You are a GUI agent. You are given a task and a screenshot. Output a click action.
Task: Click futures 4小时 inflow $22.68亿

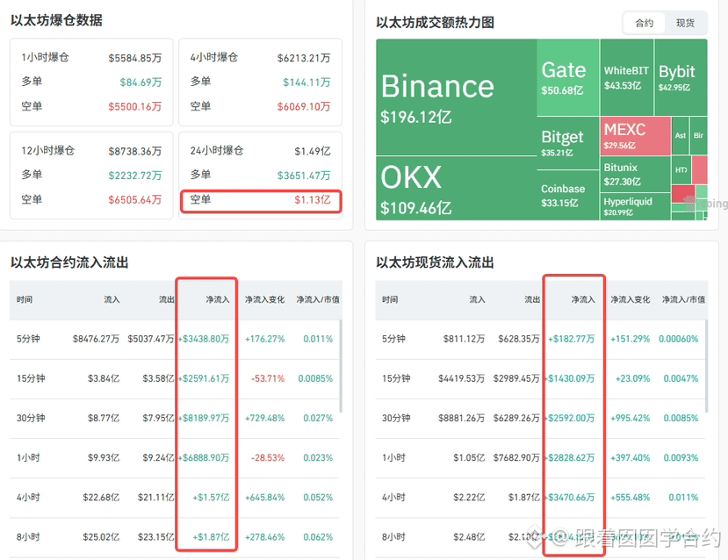[101, 498]
